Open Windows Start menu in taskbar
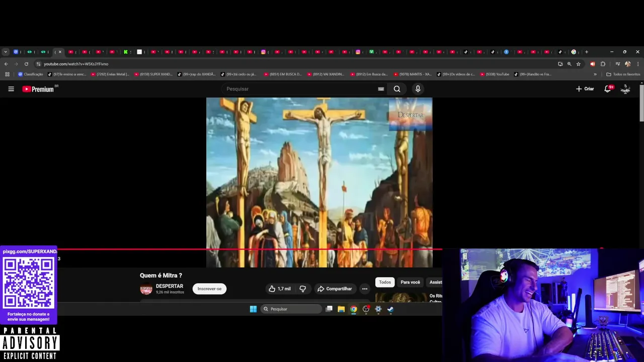This screenshot has width=644, height=362. [x=253, y=309]
